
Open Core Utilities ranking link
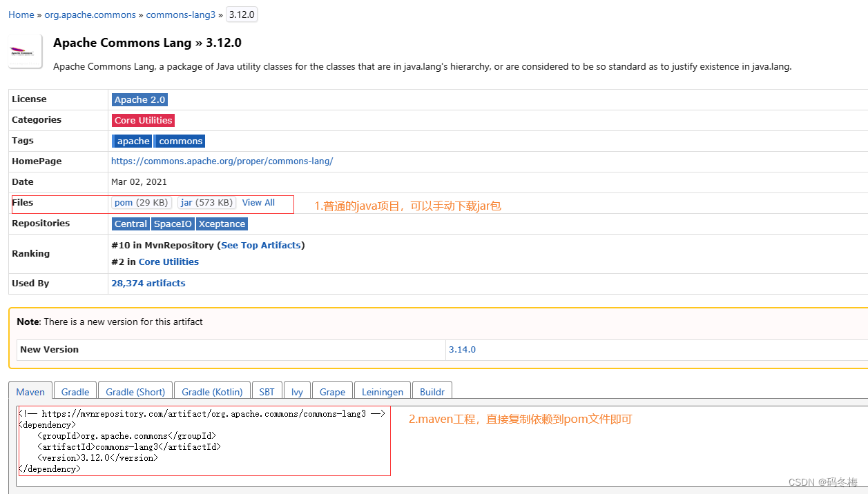tap(168, 261)
